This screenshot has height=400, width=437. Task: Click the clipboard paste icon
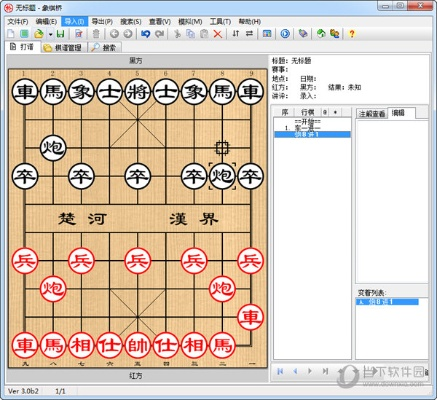tap(204, 34)
